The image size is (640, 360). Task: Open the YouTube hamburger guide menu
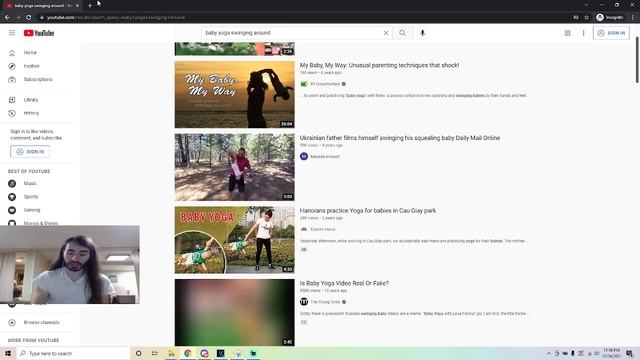point(12,33)
